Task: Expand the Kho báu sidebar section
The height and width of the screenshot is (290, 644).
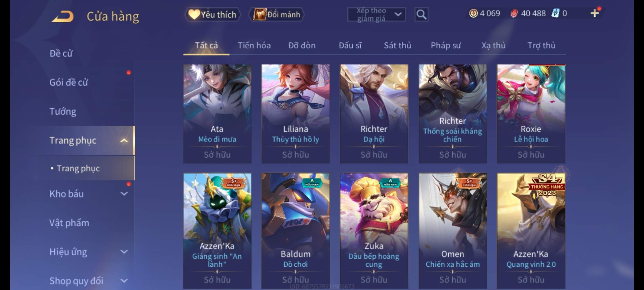Action: pos(124,194)
